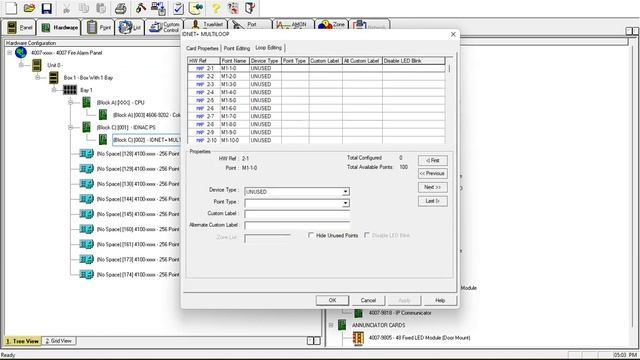
Task: Click the computer transfer toolbar icon
Action: [158, 8]
